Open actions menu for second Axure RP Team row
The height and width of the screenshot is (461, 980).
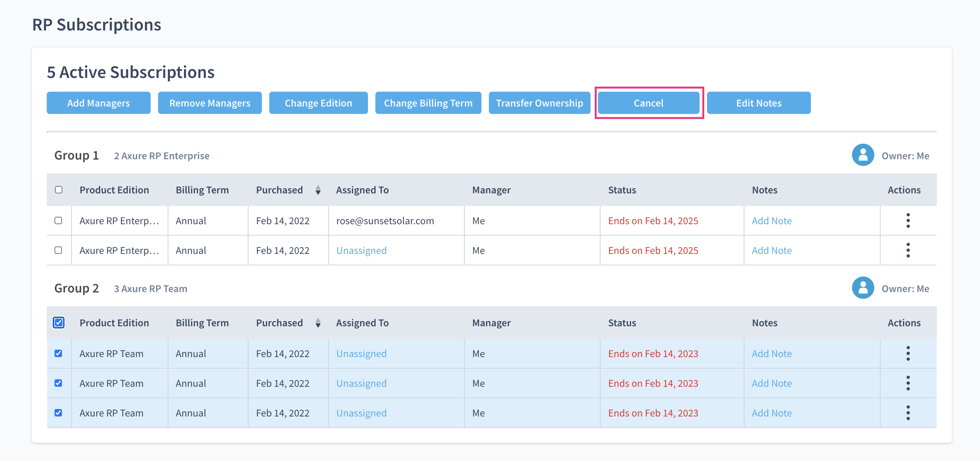(908, 383)
